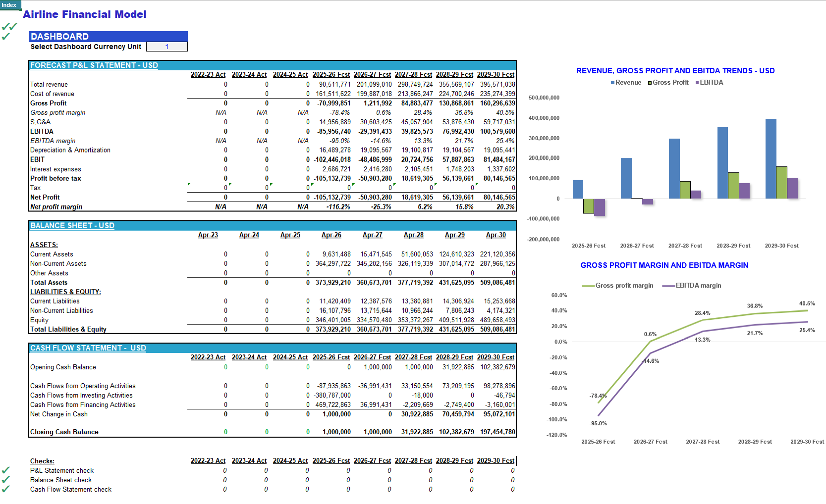Click the Gross Profit legend green swatch
Image resolution: width=826 pixels, height=504 pixels.
tap(650, 83)
